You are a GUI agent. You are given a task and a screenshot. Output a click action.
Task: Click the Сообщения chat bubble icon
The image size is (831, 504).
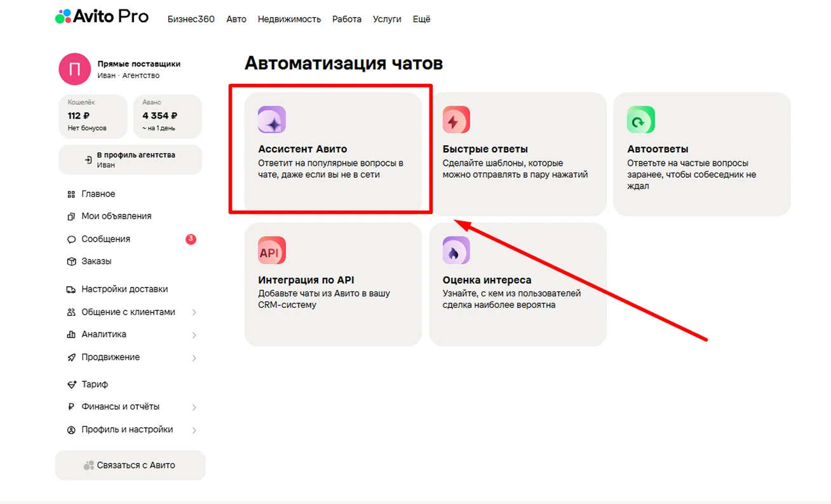click(71, 239)
